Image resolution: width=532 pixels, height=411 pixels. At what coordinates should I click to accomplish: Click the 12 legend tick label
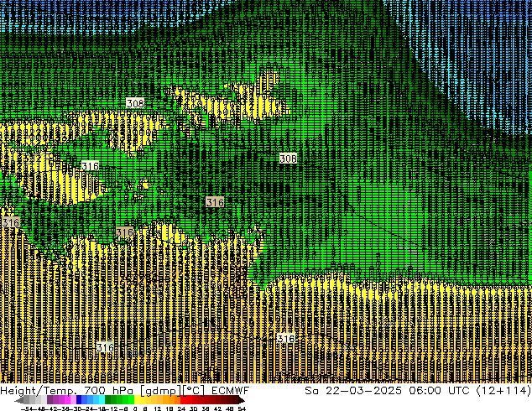(158, 409)
